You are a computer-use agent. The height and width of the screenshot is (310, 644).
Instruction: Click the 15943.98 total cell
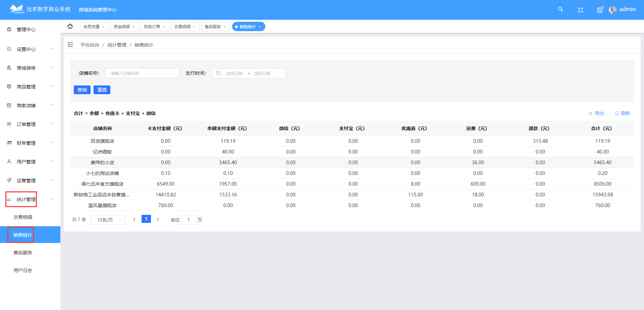point(603,195)
